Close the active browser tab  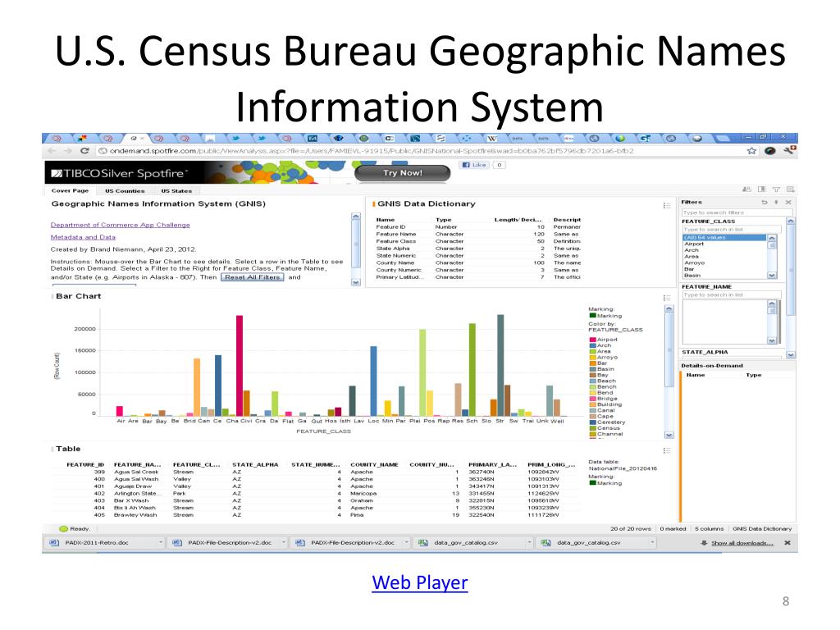coord(143,138)
